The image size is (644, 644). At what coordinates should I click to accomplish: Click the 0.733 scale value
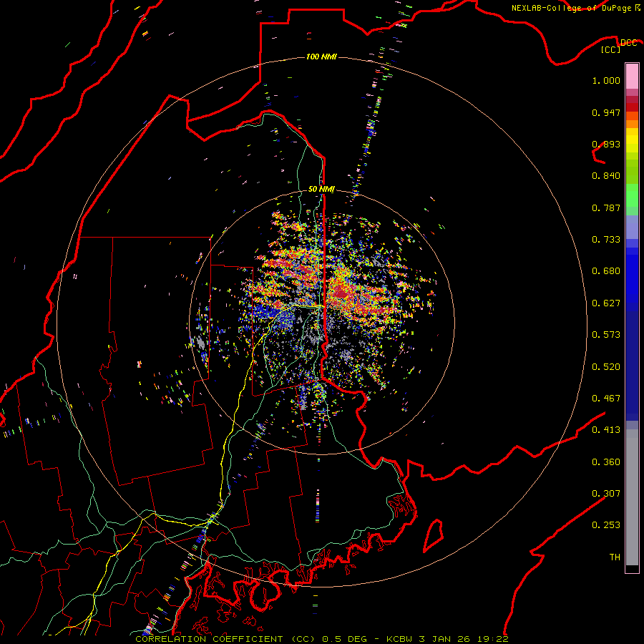click(606, 240)
